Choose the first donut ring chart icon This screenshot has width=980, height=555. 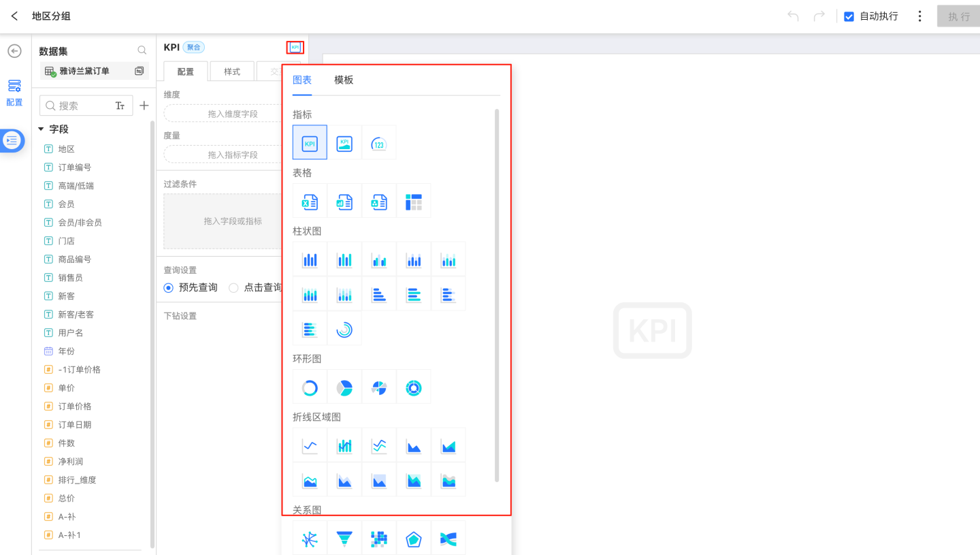click(x=310, y=387)
